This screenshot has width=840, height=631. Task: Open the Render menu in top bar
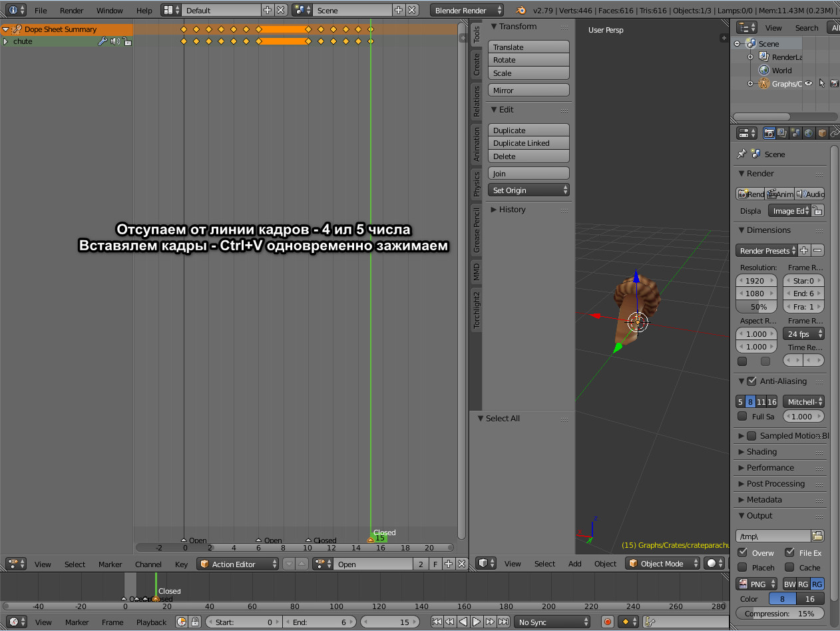click(72, 10)
